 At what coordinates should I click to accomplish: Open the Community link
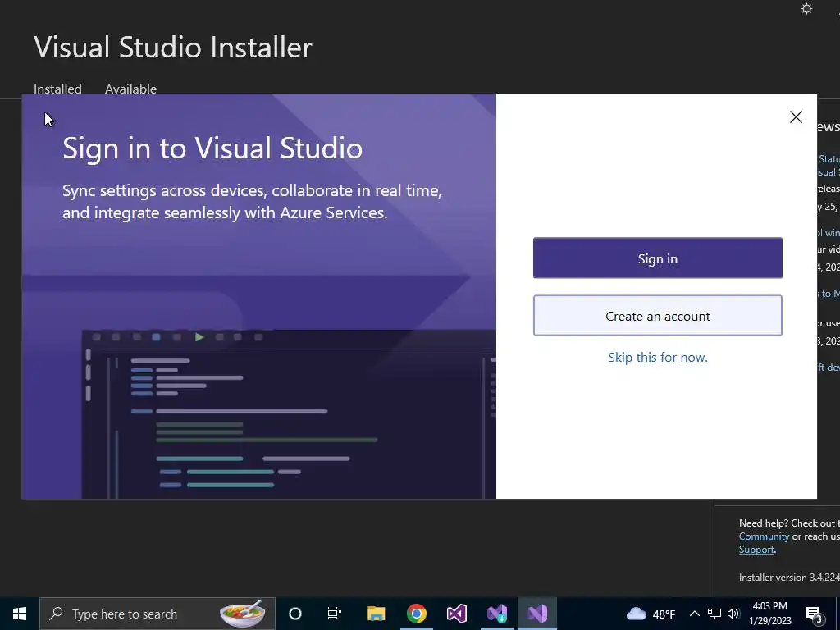pyautogui.click(x=764, y=536)
